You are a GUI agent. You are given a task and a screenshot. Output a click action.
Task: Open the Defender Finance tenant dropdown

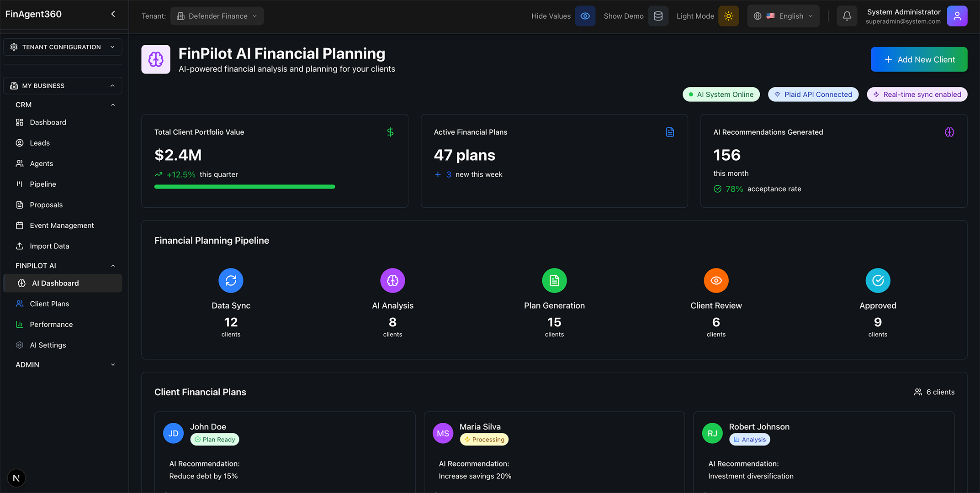click(x=217, y=16)
